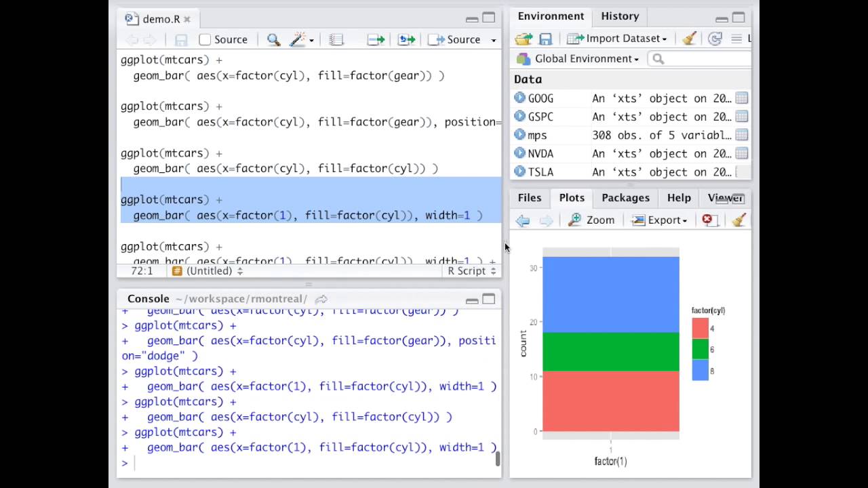The width and height of the screenshot is (868, 488).
Task: Click the red factor(cyl) 4 legend swatch
Action: (x=701, y=329)
